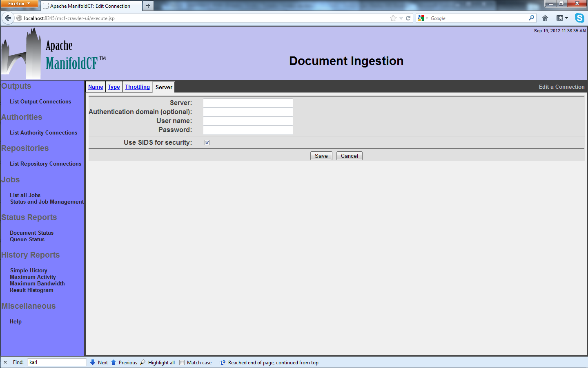Find next match with the Next arrow

(x=99, y=362)
